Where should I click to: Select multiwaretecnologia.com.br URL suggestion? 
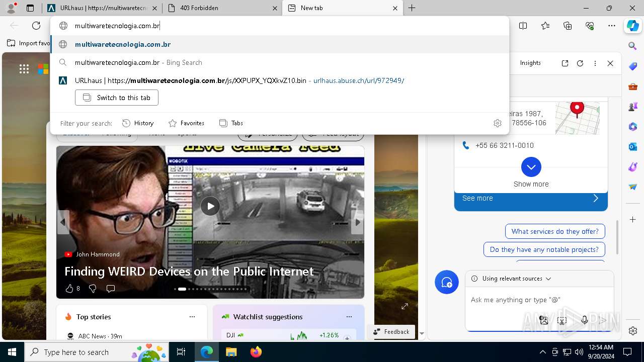click(x=280, y=44)
